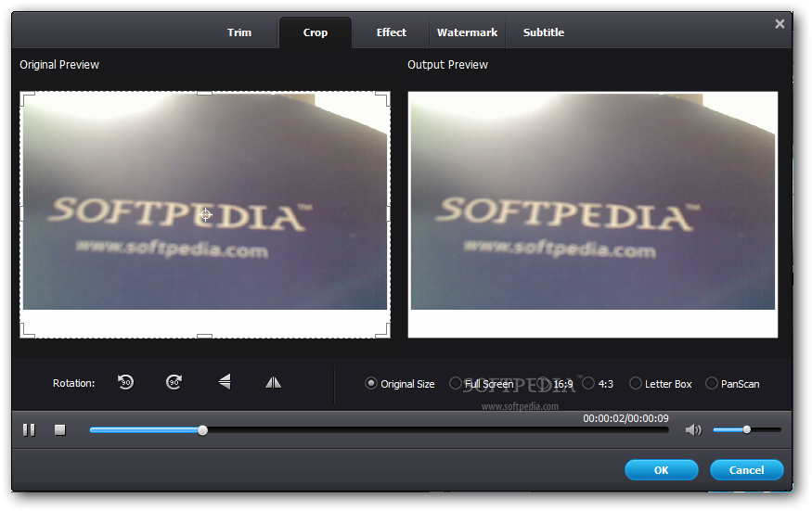This screenshot has width=812, height=511.
Task: Rotate video 90 degrees clockwise
Action: (174, 382)
